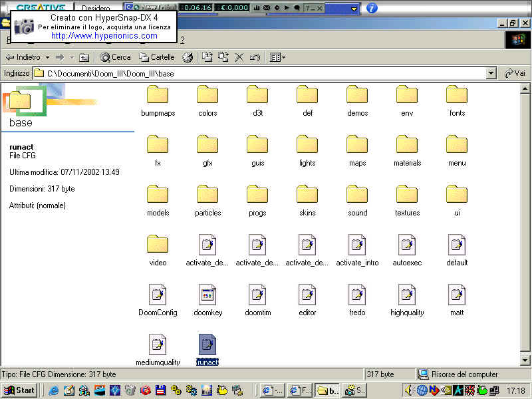Select the default config file
The width and height of the screenshot is (532, 399).
click(x=457, y=251)
